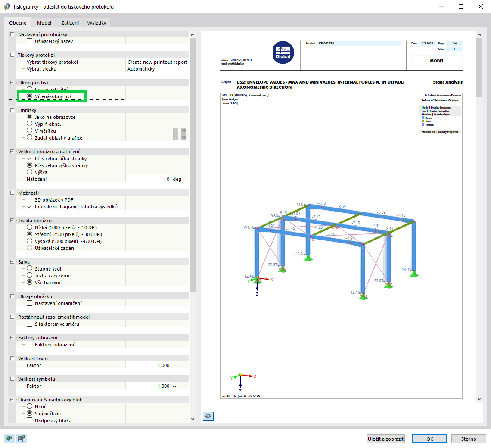Screen dimensions: 491x448
Task: Click the green arrow printer icon at the bottom left
Action: coord(9,438)
